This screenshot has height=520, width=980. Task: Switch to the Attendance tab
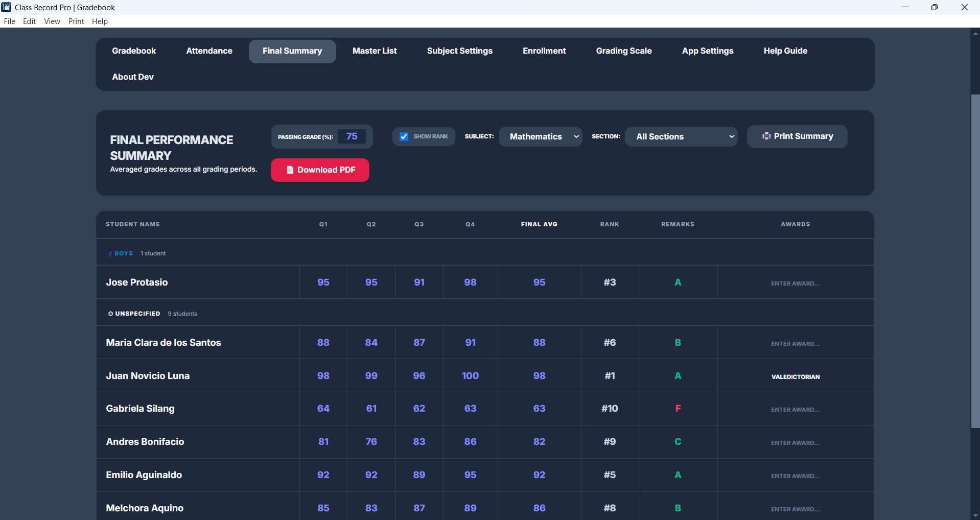pyautogui.click(x=209, y=51)
